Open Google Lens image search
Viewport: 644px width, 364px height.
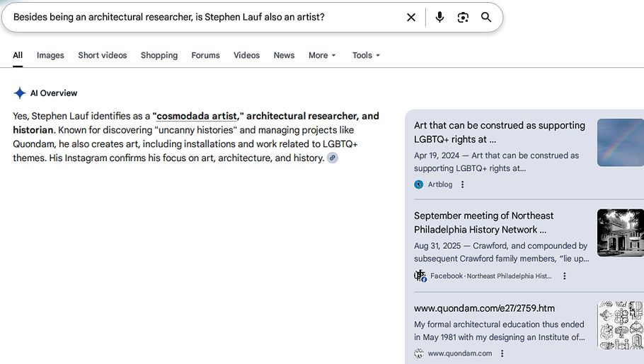(x=463, y=18)
